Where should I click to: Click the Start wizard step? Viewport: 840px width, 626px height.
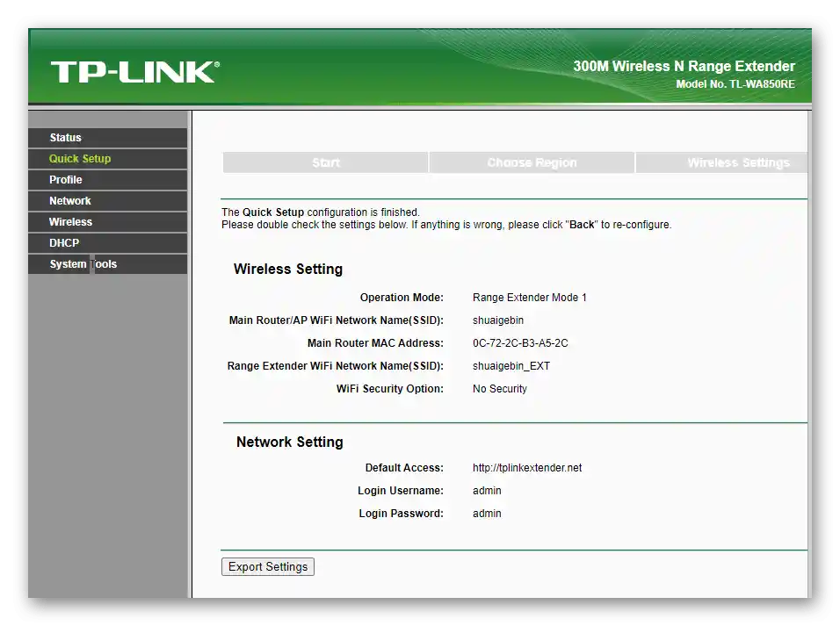coord(326,162)
